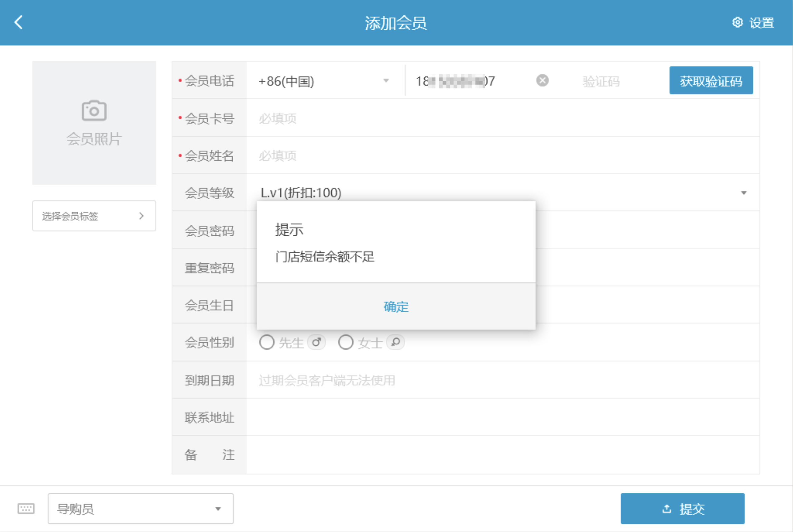The image size is (793, 532).
Task: Click the female symbol icon beside 女士
Action: tap(396, 342)
